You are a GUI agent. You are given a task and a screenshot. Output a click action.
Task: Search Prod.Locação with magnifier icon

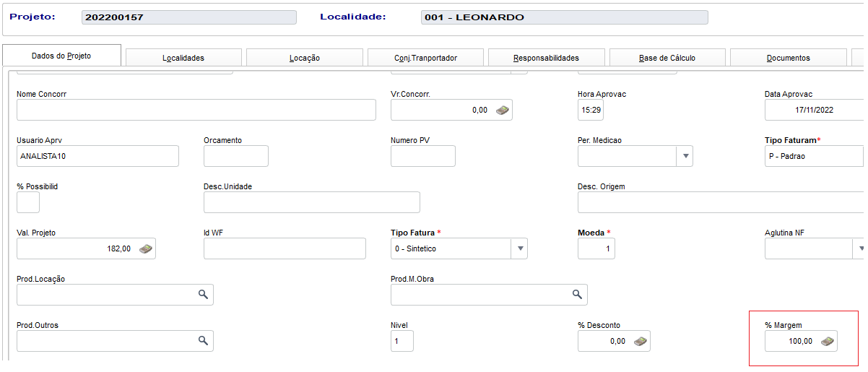pos(203,295)
